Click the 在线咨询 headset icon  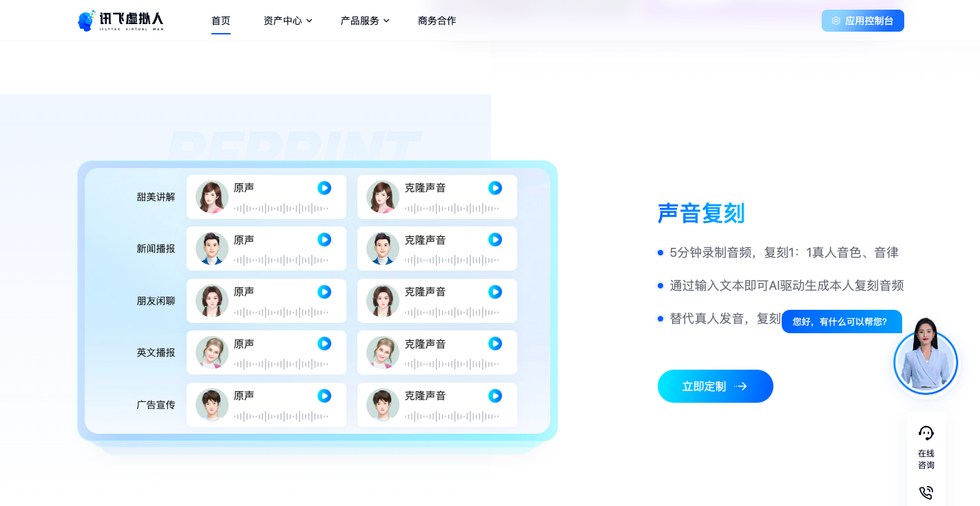coord(926,433)
